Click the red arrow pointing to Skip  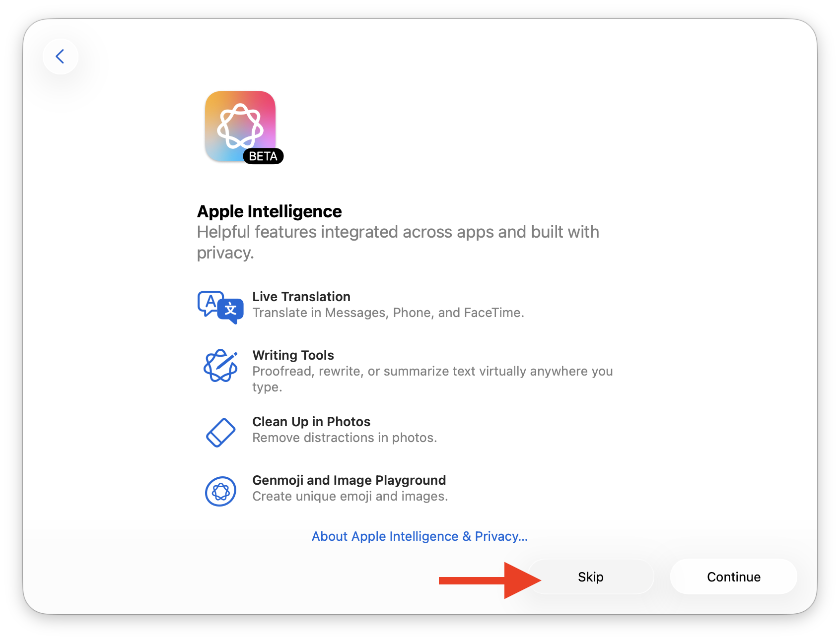pos(490,580)
